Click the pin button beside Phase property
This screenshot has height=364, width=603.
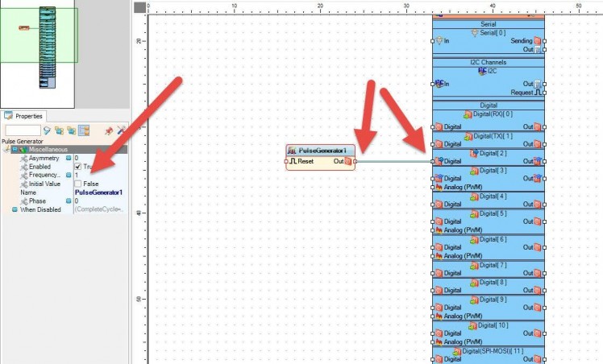coord(69,201)
